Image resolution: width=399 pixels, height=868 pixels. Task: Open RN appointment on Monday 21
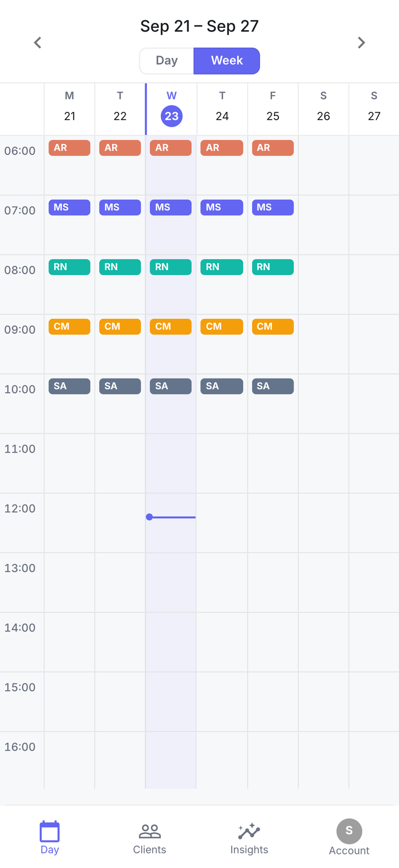coord(69,267)
